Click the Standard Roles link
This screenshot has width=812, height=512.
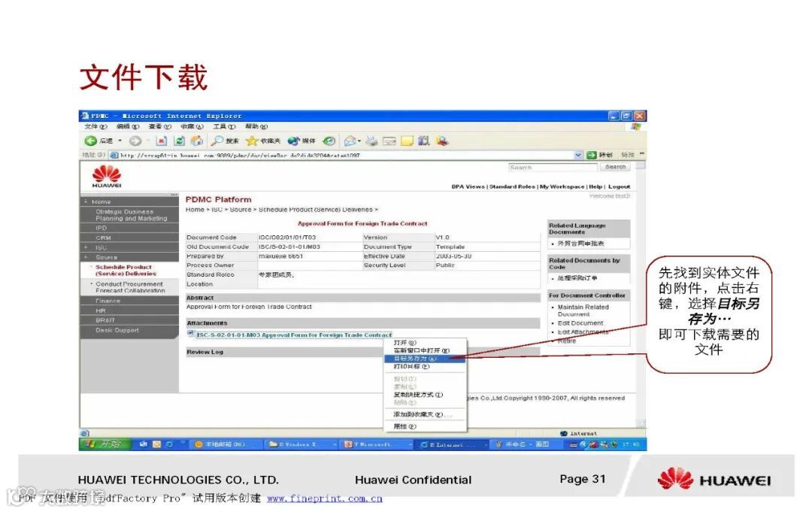pos(512,186)
